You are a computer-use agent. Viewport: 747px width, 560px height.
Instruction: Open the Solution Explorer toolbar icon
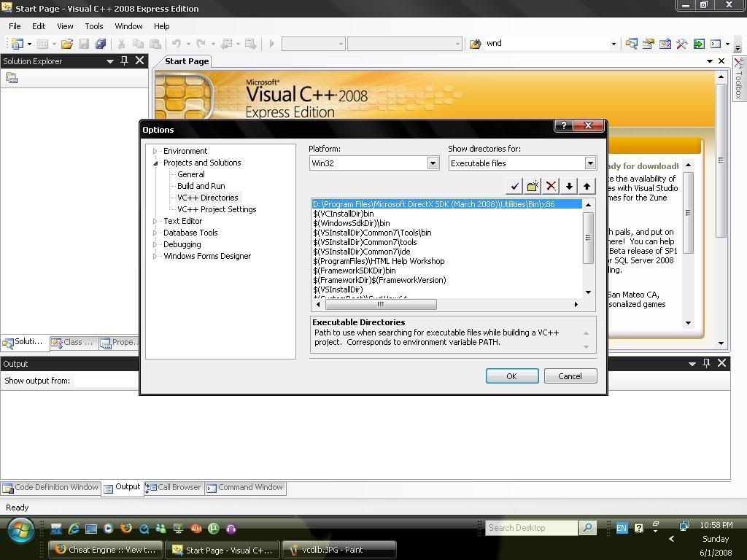pos(632,44)
